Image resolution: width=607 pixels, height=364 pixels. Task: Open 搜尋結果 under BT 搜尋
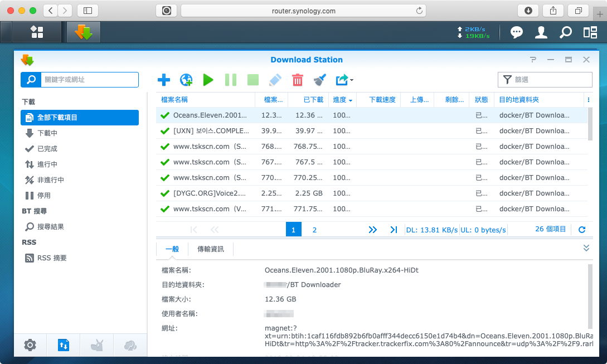pos(80,226)
